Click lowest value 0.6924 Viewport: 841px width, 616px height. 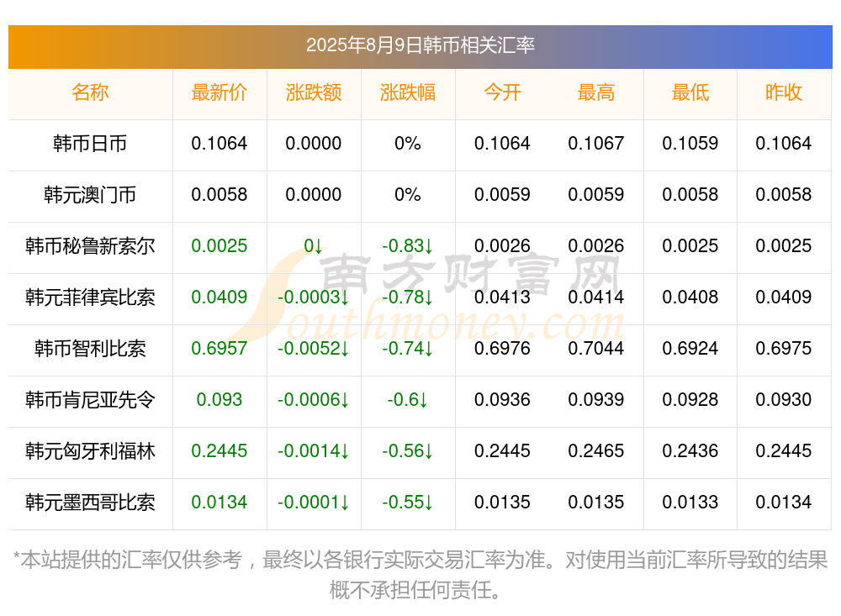click(690, 349)
